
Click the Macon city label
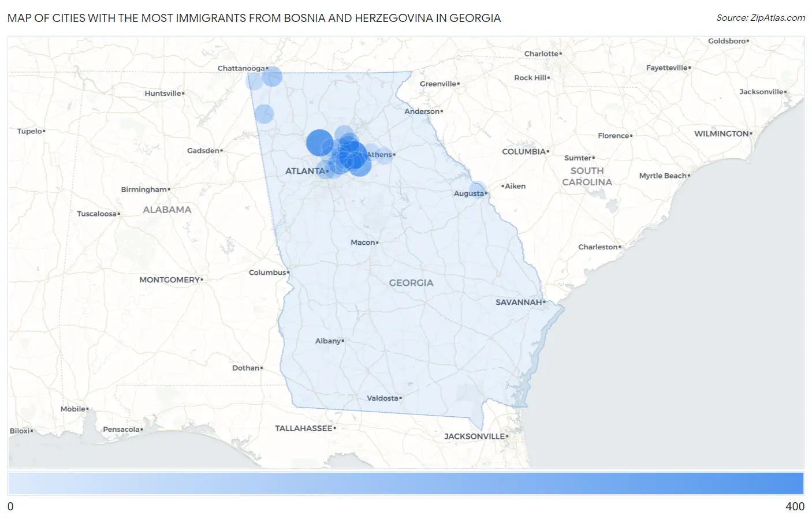pos(363,242)
